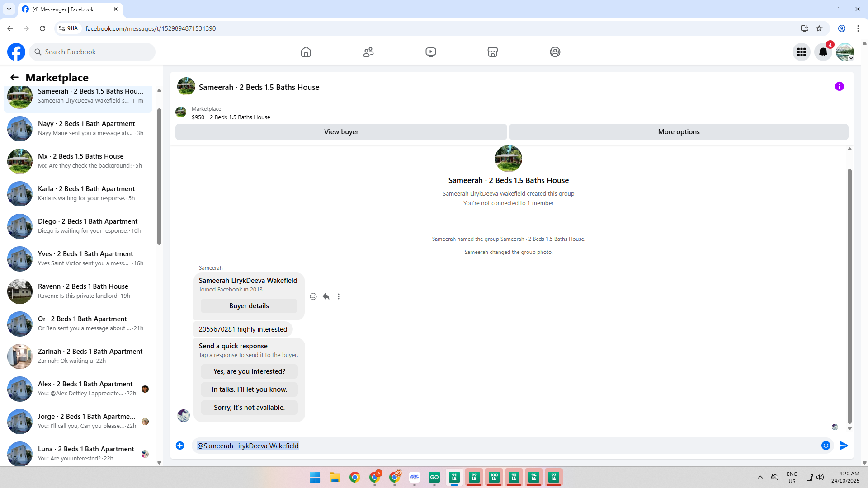Viewport: 868px width, 488px height.
Task: Choose an emoji in the message composer
Action: pos(826,446)
